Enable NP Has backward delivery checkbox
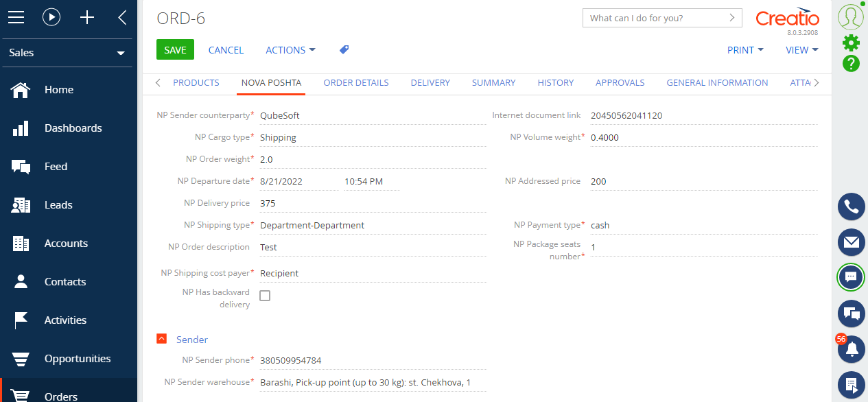This screenshot has height=402, width=868. pyautogui.click(x=265, y=296)
